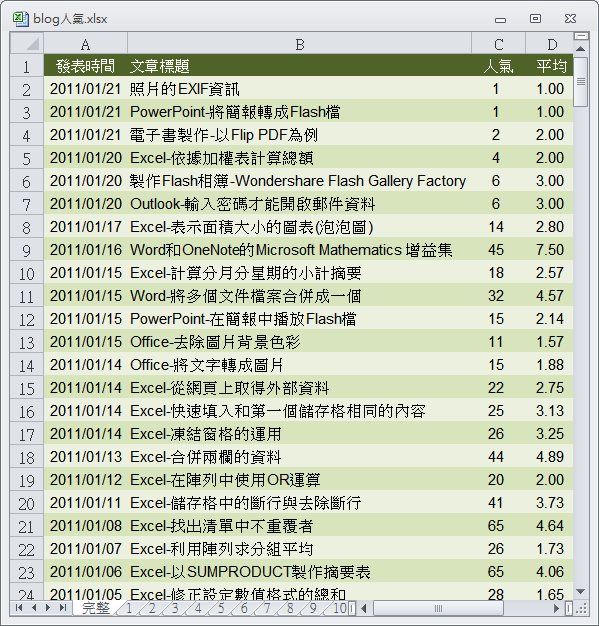Select cell Excel-凍結窗格的運用
This screenshot has height=626, width=599.
click(x=300, y=434)
